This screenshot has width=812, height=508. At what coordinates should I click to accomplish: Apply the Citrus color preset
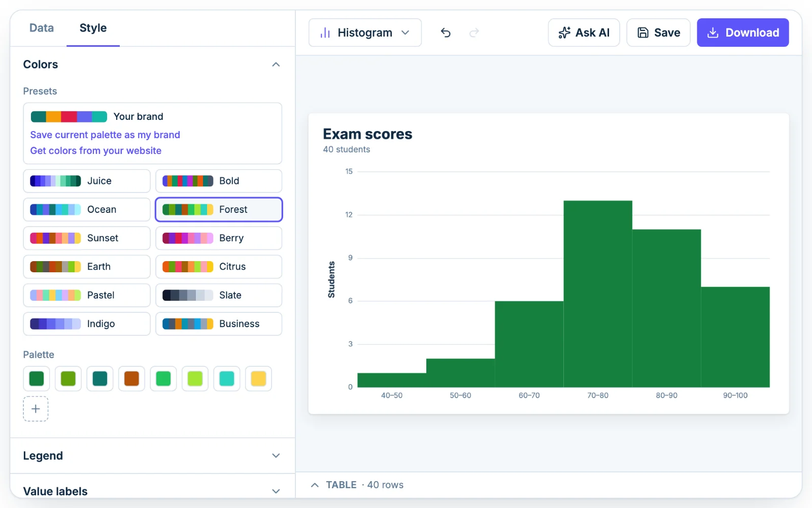219,267
